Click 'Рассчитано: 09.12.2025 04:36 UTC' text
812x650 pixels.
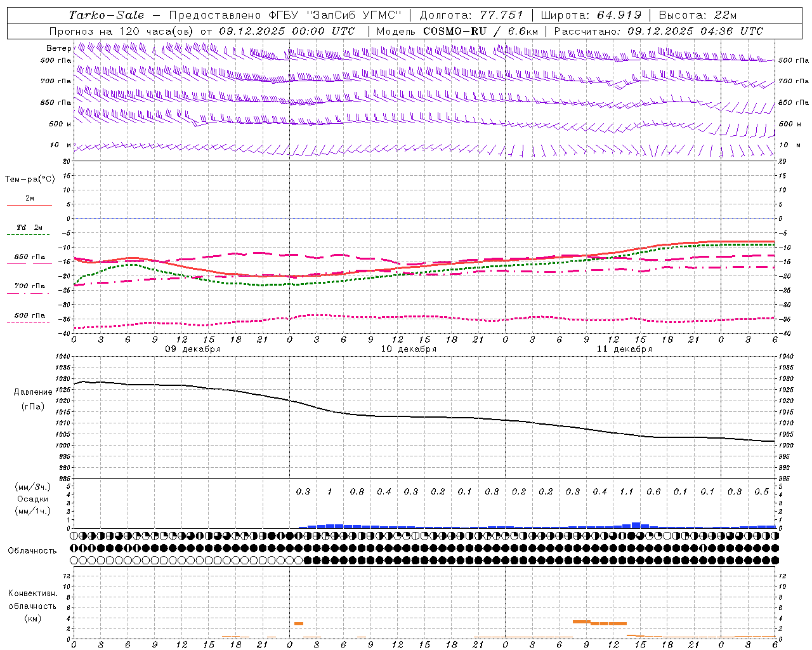point(658,31)
